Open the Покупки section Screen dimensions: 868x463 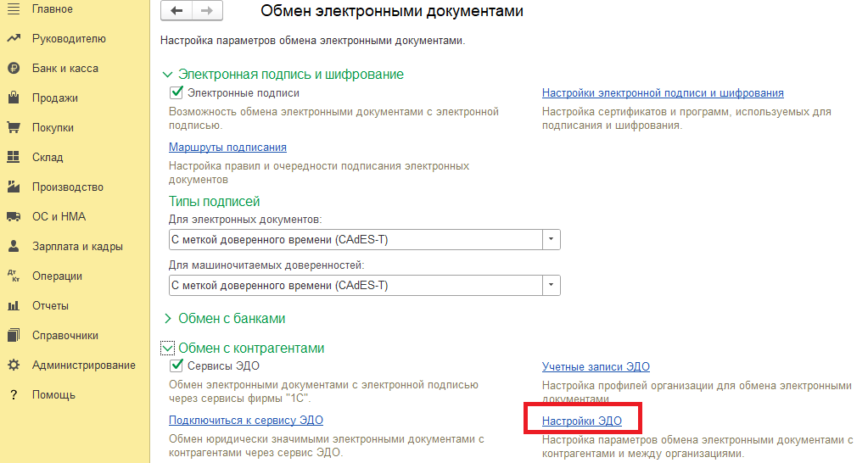tap(53, 128)
